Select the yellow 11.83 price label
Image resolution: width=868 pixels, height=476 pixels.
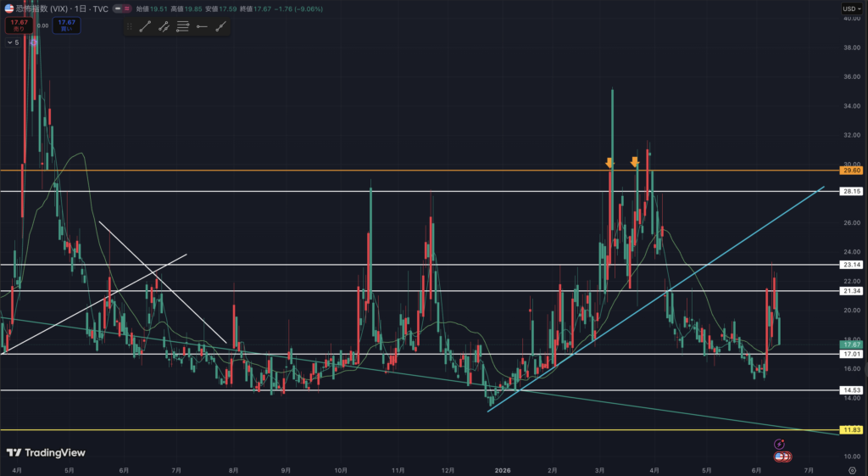point(851,430)
